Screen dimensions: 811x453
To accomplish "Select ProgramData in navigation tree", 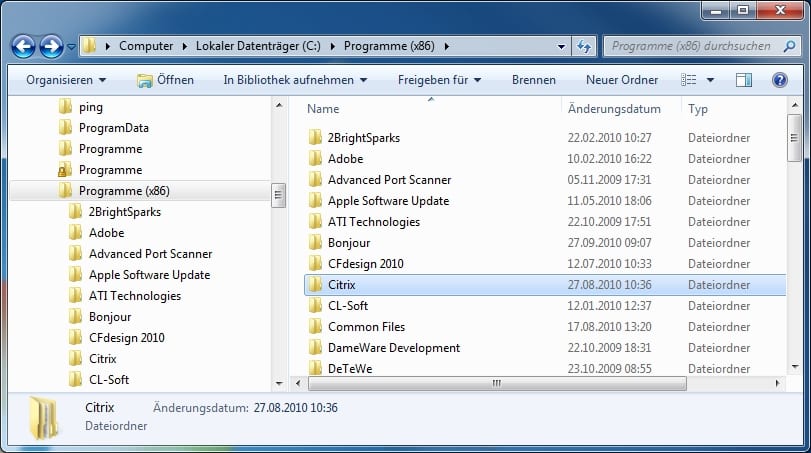I will point(114,128).
